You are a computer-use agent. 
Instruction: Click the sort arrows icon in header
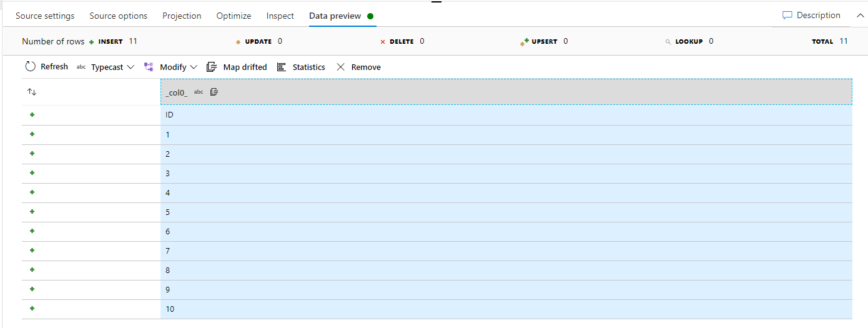point(32,92)
